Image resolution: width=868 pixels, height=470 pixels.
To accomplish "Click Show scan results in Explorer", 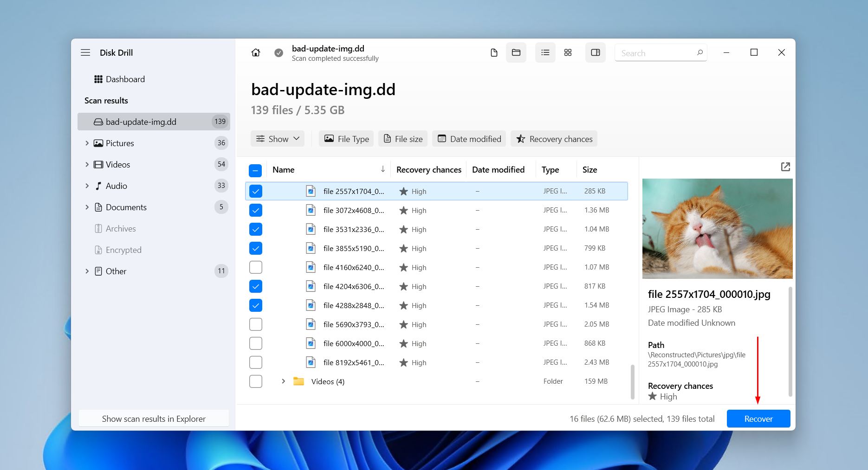I will click(x=154, y=418).
